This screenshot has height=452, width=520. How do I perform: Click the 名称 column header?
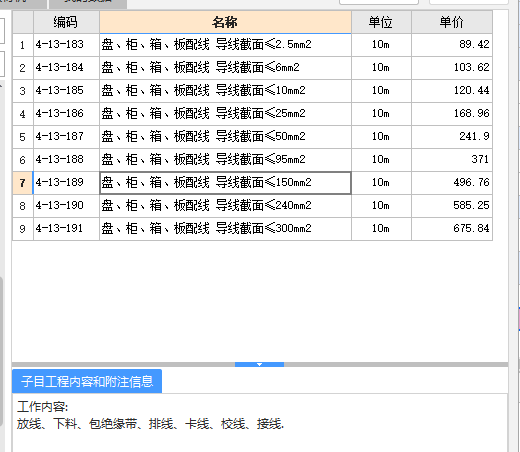(225, 22)
